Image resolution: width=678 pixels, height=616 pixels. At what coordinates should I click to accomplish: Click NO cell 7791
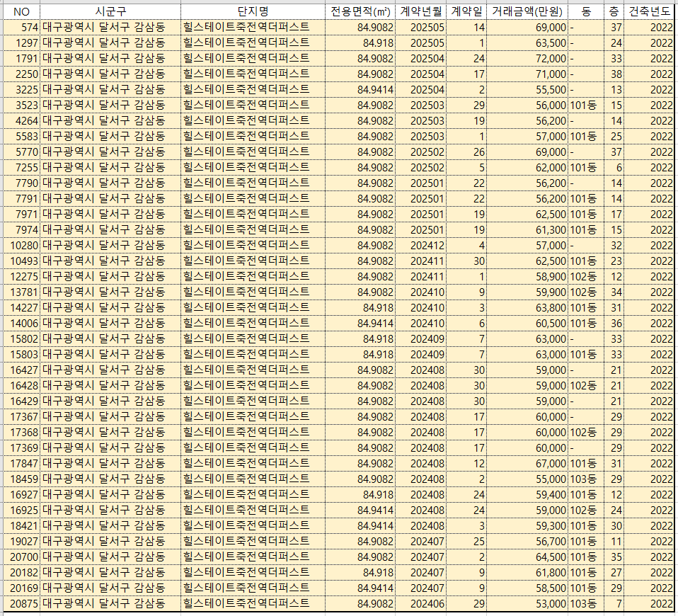[22, 198]
